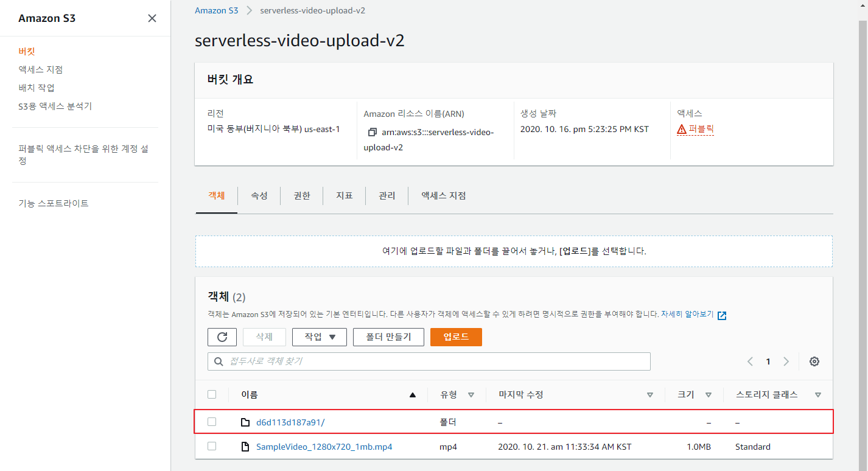
Task: Click the search magnifier icon
Action: point(219,361)
